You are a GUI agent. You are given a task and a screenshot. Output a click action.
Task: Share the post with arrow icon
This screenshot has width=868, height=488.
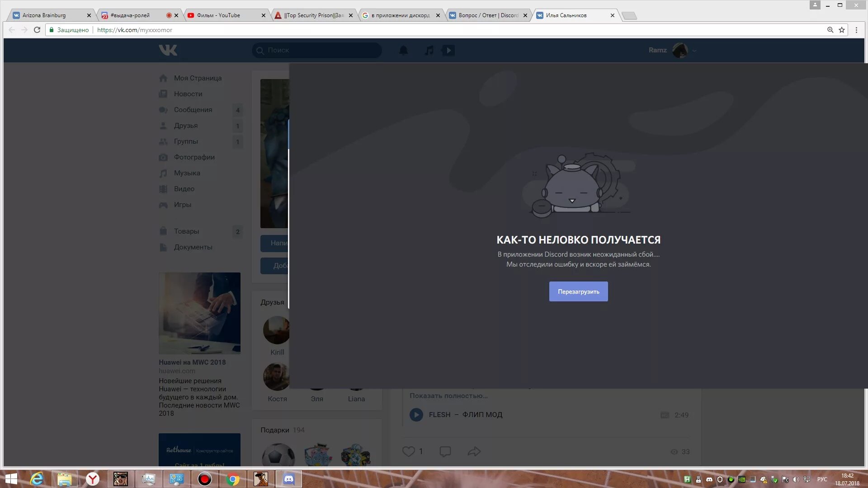tap(474, 451)
